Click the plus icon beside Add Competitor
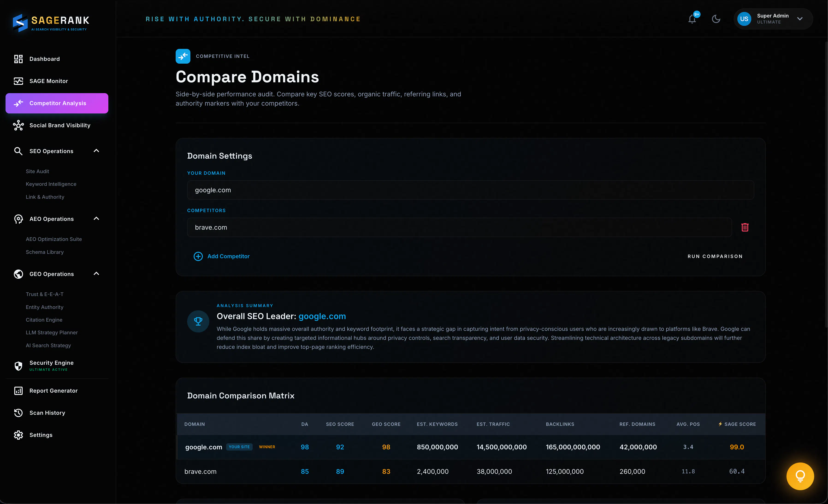 198,256
